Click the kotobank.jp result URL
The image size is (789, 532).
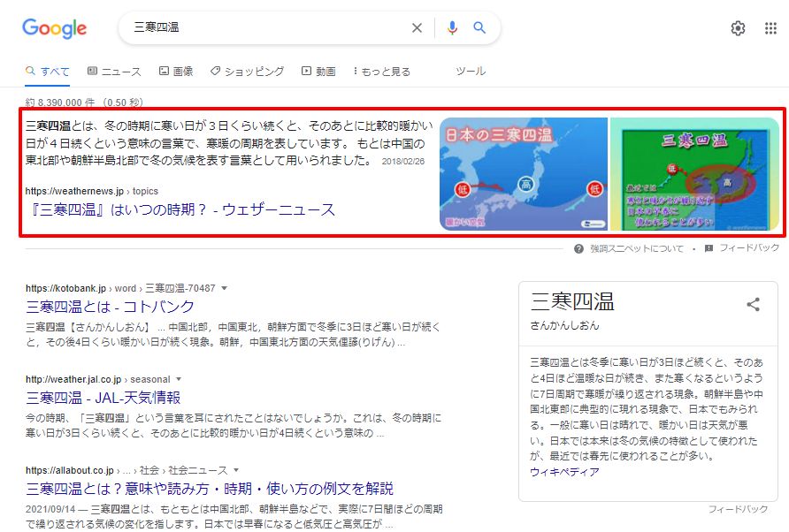[120, 288]
